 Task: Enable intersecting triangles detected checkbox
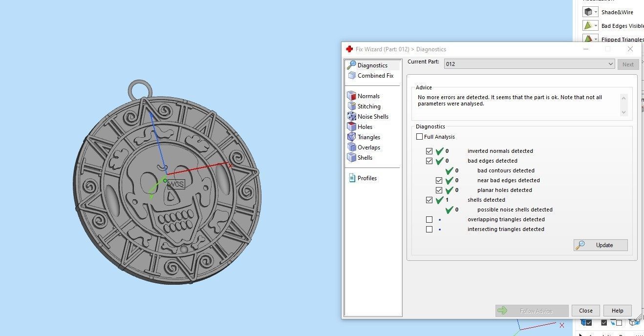[429, 229]
